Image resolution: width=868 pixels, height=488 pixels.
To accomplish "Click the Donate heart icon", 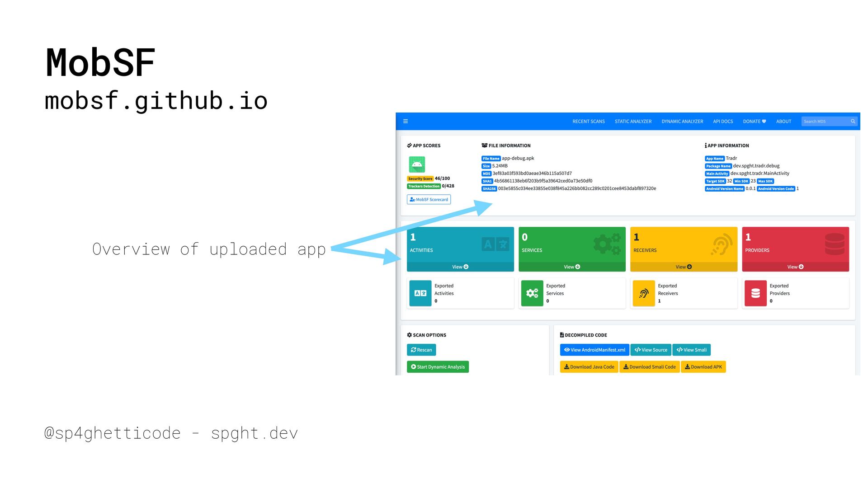I will 764,121.
